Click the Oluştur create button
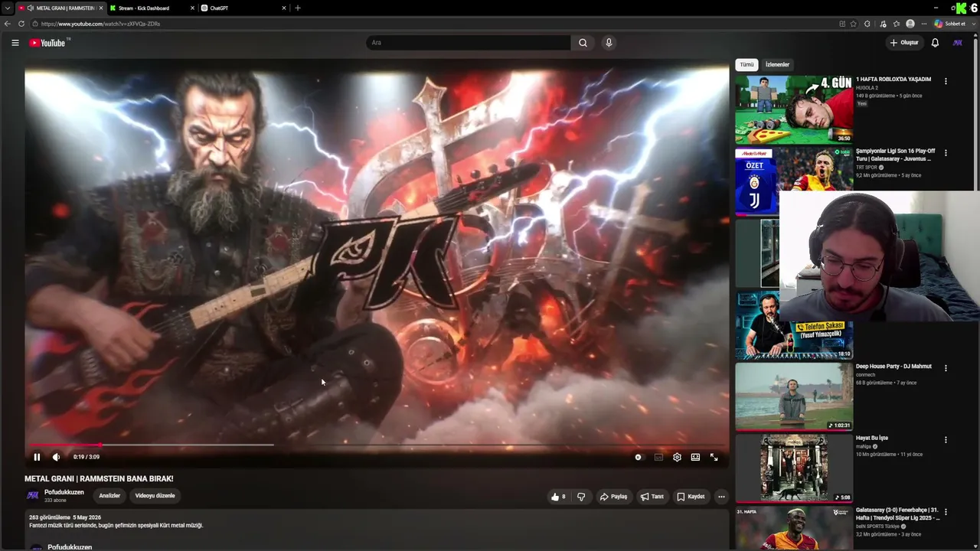Screen dimensions: 980x551 point(904,43)
